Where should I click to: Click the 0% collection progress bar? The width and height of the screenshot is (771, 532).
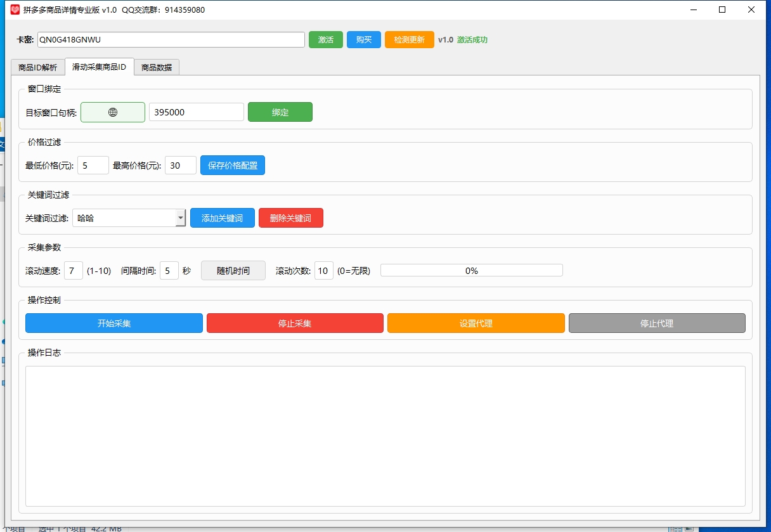pyautogui.click(x=472, y=270)
